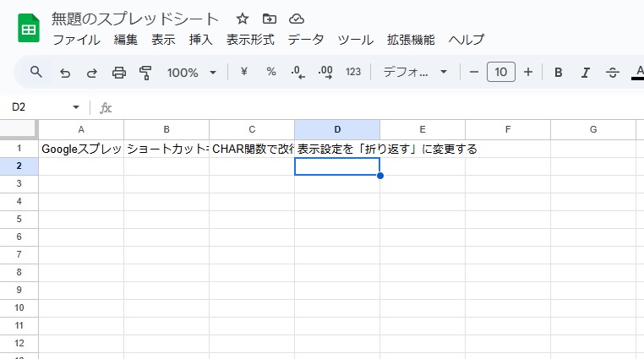Viewport: 644px width, 359px height.
Task: Click the font size field showing 10
Action: [x=501, y=72]
